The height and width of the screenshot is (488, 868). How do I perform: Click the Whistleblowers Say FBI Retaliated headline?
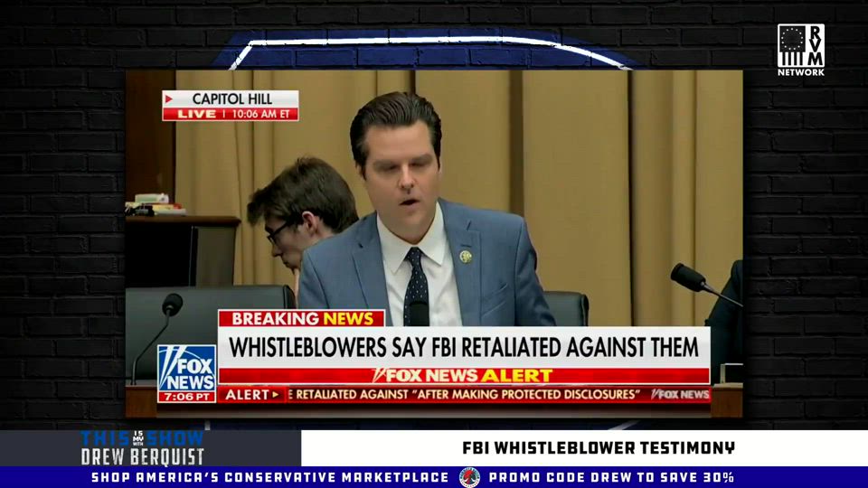click(464, 347)
